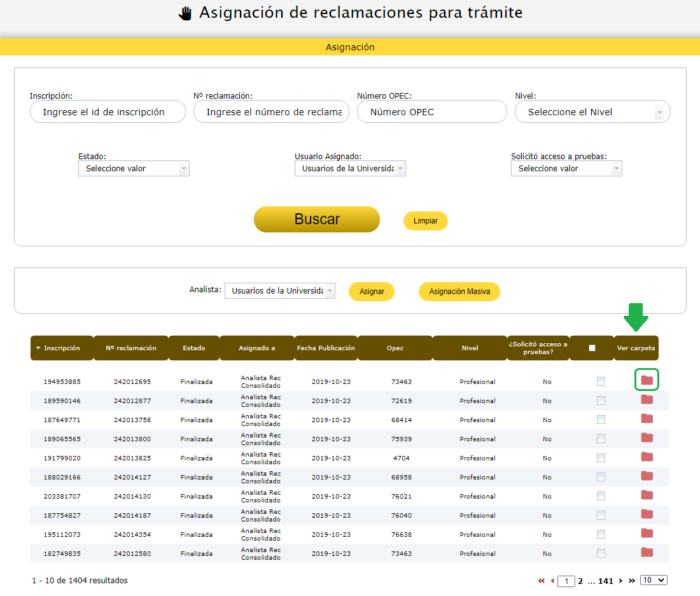This screenshot has height=596, width=700.
Task: Open the Nivel dropdown
Action: [592, 112]
